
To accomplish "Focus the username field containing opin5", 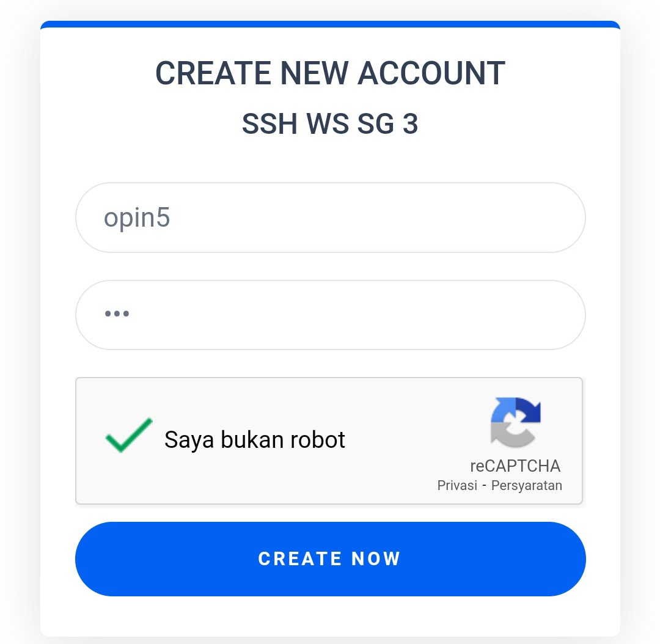I will [x=331, y=218].
